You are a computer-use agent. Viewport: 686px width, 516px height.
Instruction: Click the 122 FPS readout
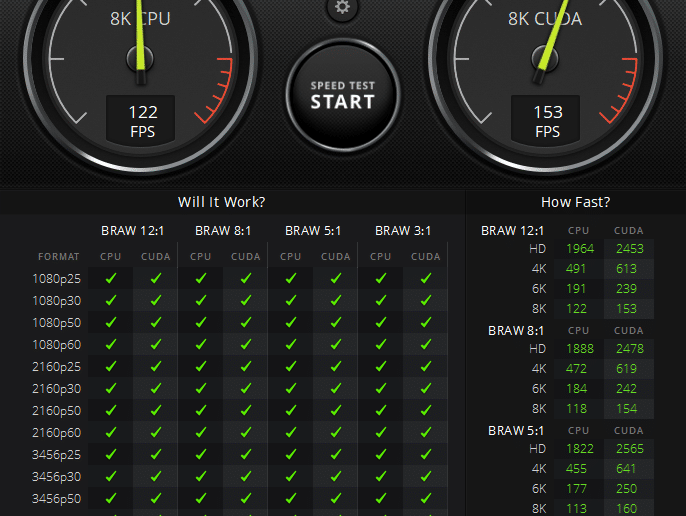141,121
